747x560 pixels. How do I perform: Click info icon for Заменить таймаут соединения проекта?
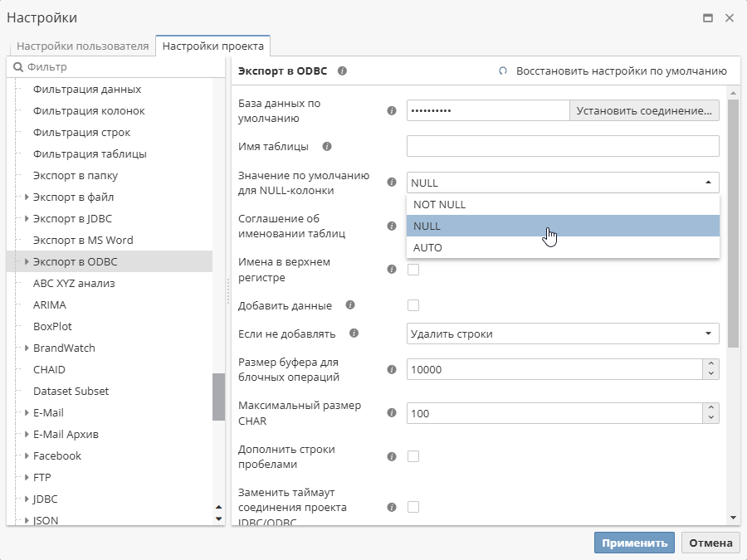point(392,507)
